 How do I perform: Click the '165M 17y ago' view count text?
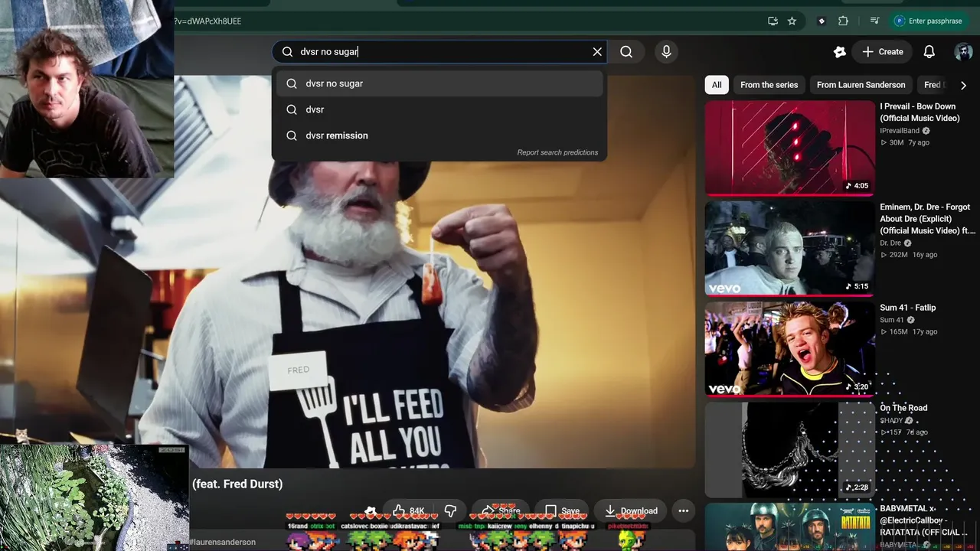pos(909,331)
